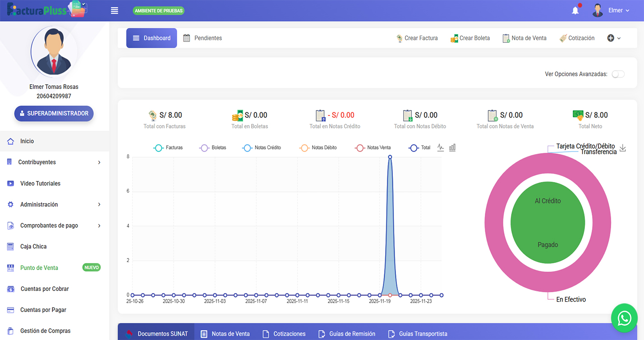644x340 pixels.
Task: Hide the Notas Crédito chart series
Action: coord(262,148)
